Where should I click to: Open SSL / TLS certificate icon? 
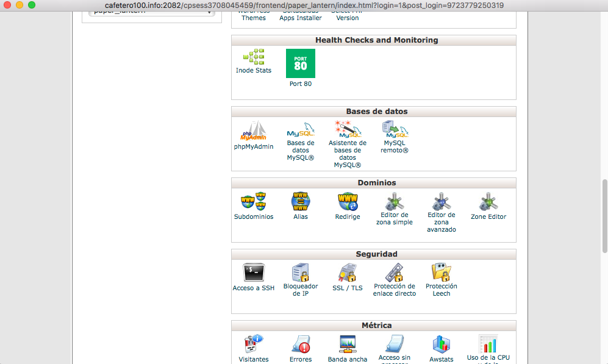pos(348,273)
